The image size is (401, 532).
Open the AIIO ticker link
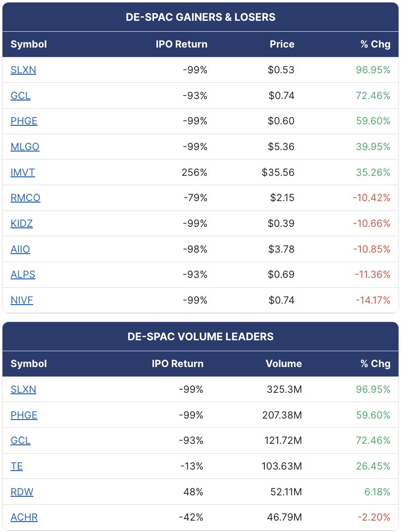tap(20, 249)
